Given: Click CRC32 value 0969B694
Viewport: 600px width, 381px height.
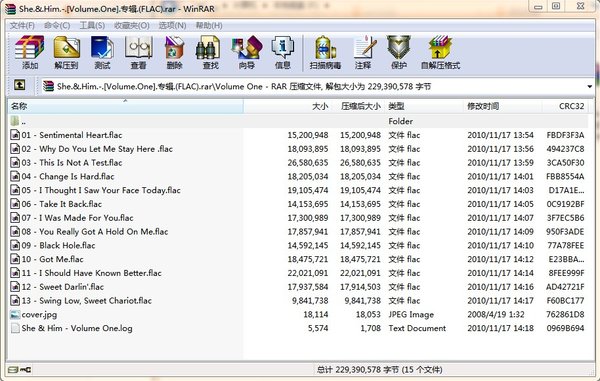Looking at the screenshot, I should (x=565, y=328).
